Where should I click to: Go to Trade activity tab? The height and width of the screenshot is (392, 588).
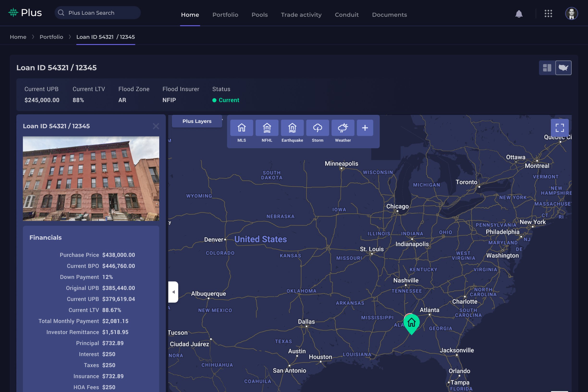[301, 15]
